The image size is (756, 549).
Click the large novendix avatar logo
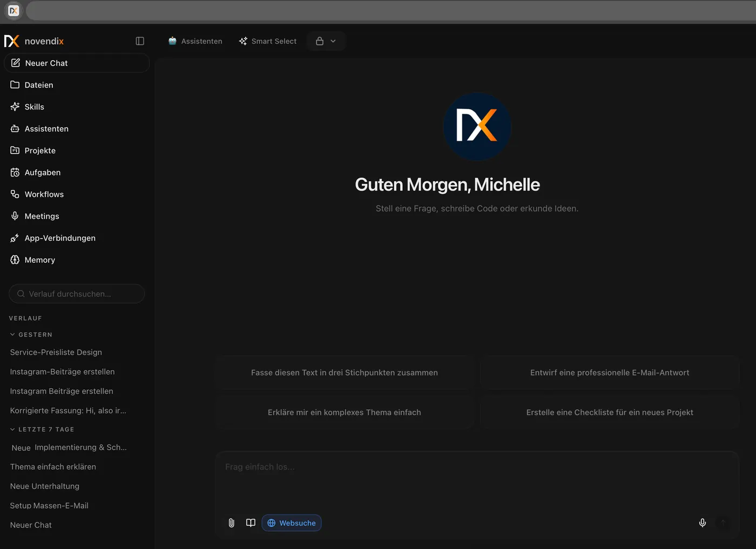coord(477,127)
